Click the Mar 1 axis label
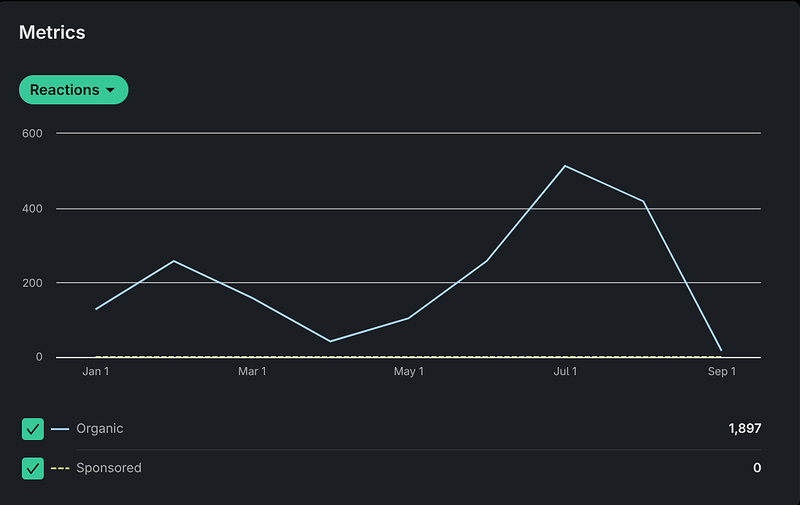Screen dimensions: 800x505 pos(252,372)
